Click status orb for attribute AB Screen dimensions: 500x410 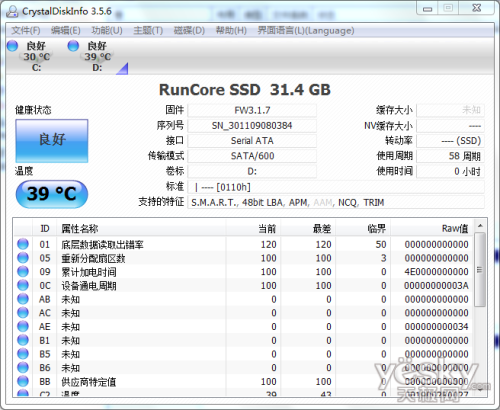(x=23, y=299)
